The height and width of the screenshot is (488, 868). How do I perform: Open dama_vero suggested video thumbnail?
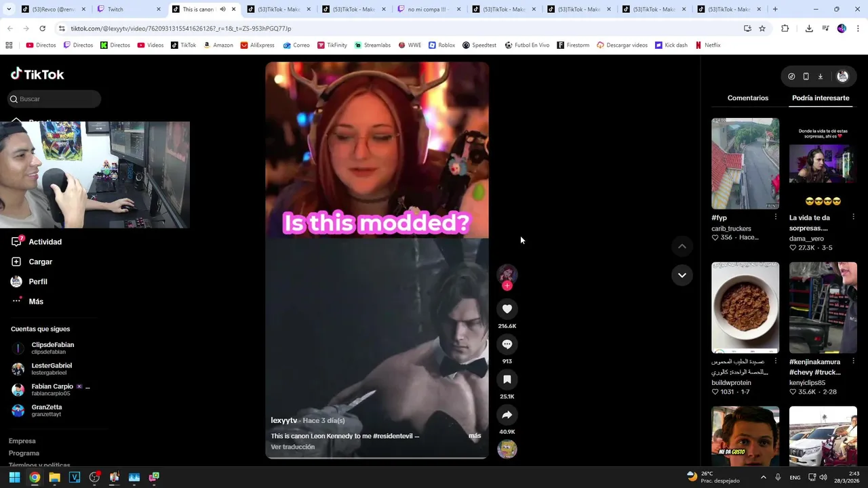pyautogui.click(x=823, y=163)
